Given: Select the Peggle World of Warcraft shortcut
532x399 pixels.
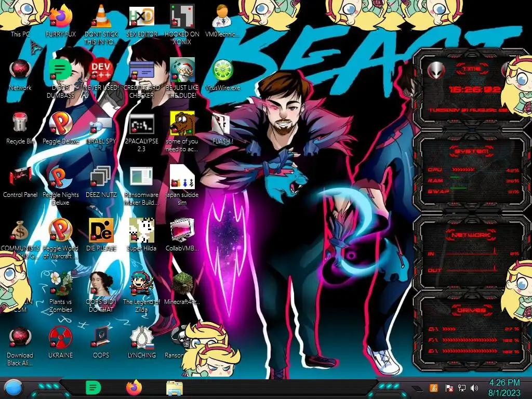Looking at the screenshot, I should click(x=61, y=239).
